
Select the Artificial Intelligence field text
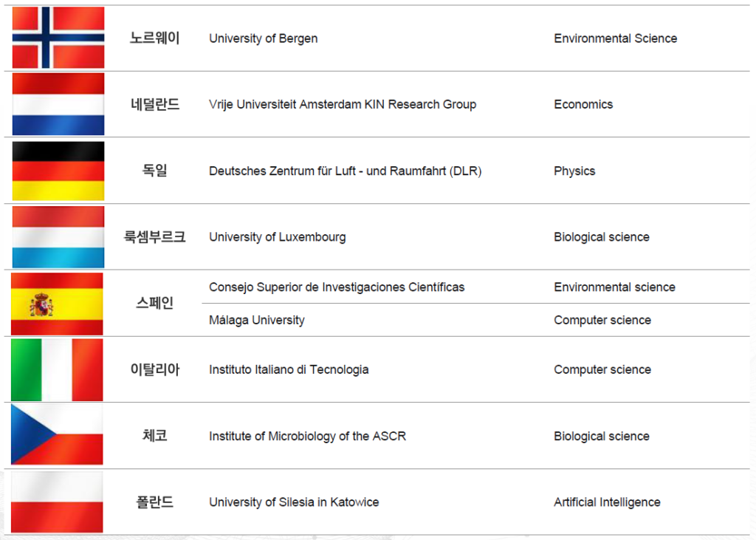click(x=607, y=502)
